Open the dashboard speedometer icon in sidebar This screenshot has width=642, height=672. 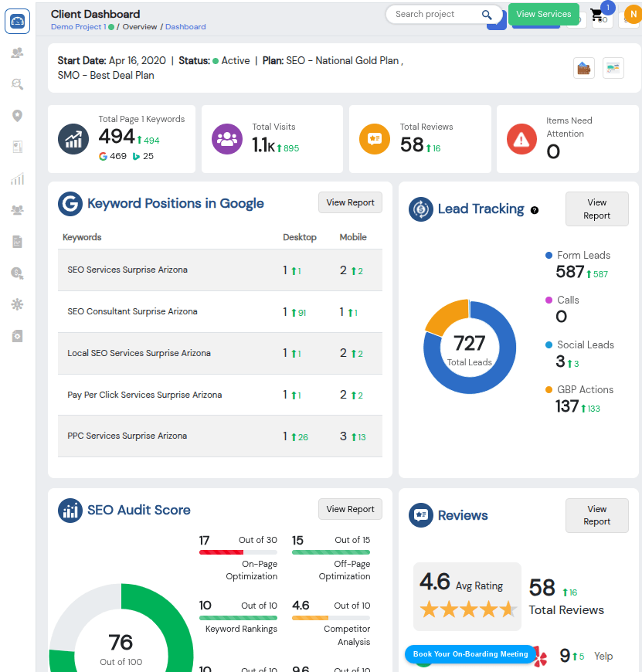click(x=17, y=21)
